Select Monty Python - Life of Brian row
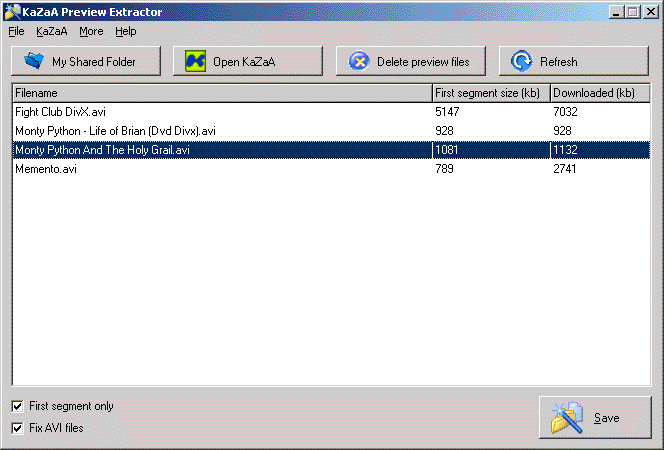 [x=332, y=131]
